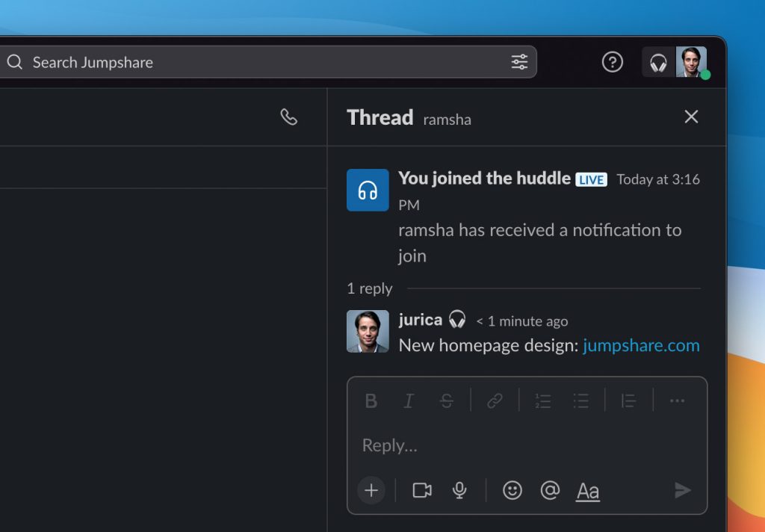Close the Thread panel

[x=691, y=117]
